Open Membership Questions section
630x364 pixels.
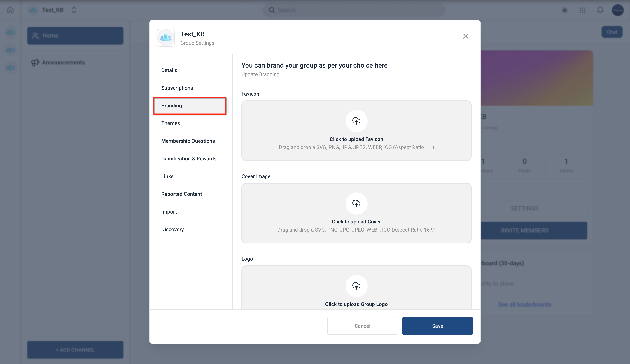[191, 141]
